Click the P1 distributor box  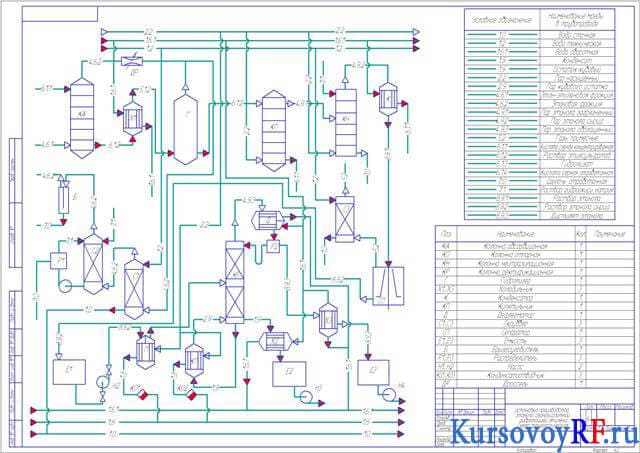(x=58, y=261)
